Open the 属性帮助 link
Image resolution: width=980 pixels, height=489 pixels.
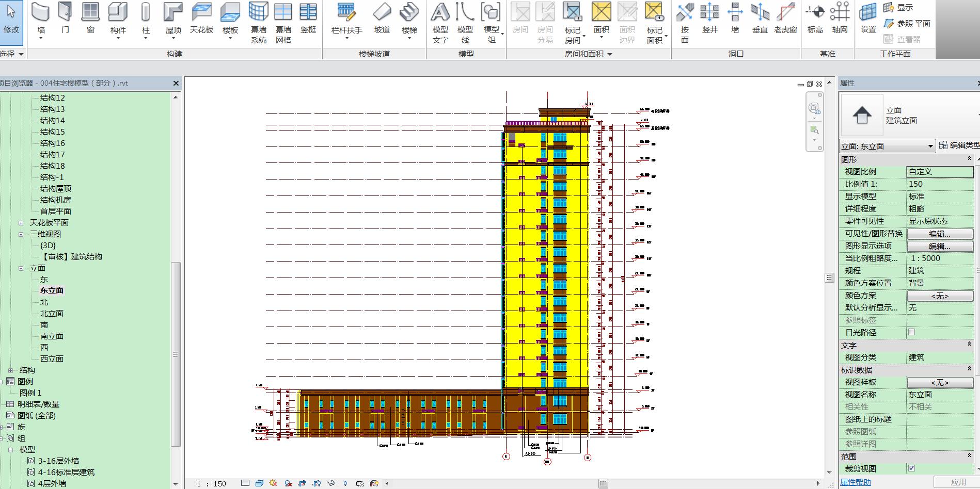[x=855, y=482]
